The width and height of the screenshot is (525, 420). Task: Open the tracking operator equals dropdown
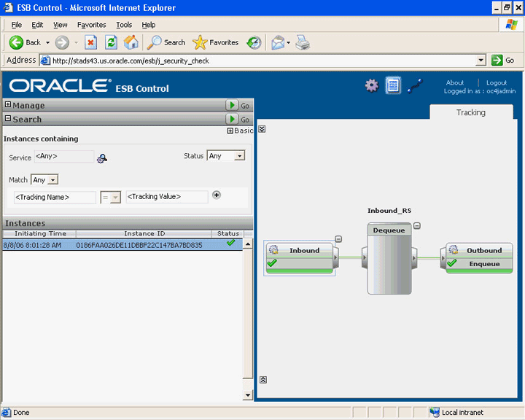point(115,198)
